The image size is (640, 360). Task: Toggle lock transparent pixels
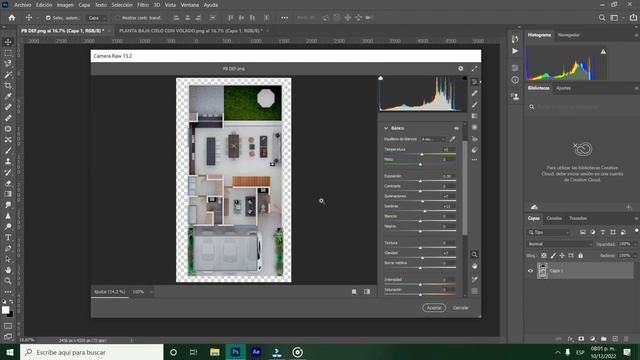[544, 256]
